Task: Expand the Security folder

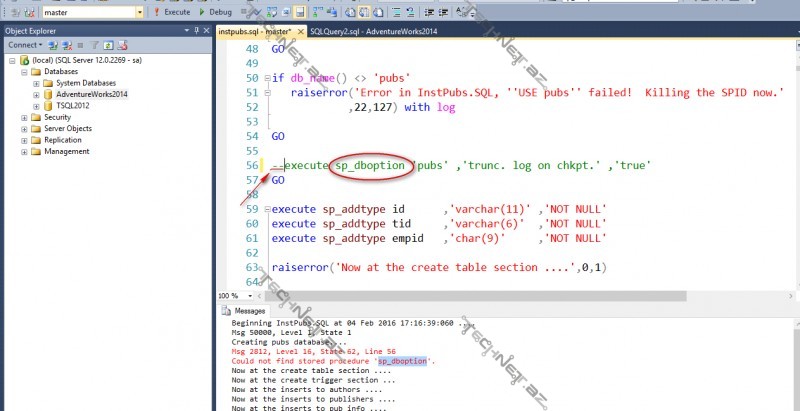Action: point(23,117)
